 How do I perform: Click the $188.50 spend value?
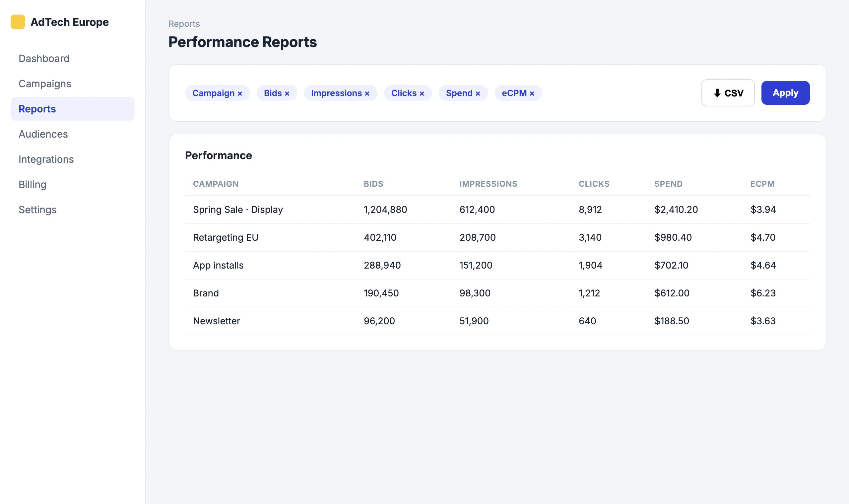tap(672, 321)
